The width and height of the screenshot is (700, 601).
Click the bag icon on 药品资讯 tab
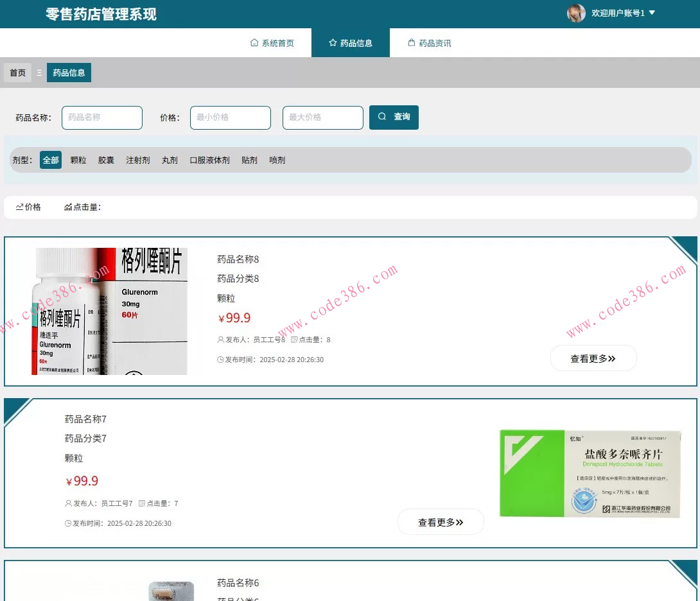click(411, 42)
